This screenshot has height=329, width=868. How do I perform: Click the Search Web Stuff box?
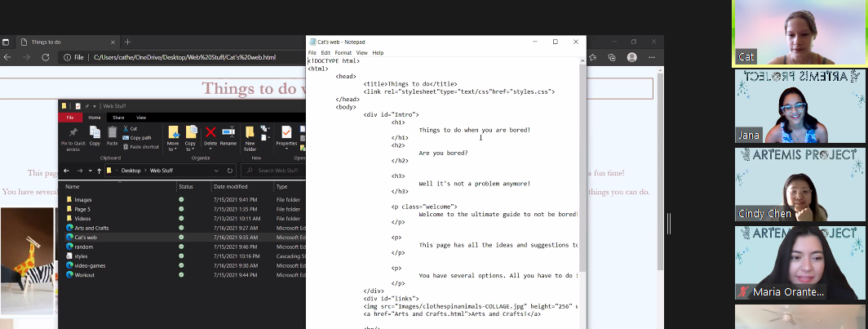point(273,171)
